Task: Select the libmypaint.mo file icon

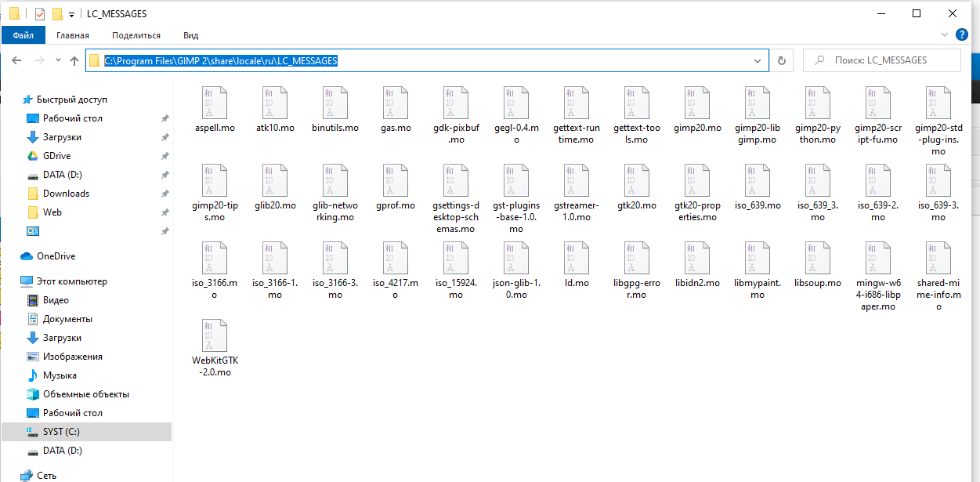Action: click(x=758, y=257)
